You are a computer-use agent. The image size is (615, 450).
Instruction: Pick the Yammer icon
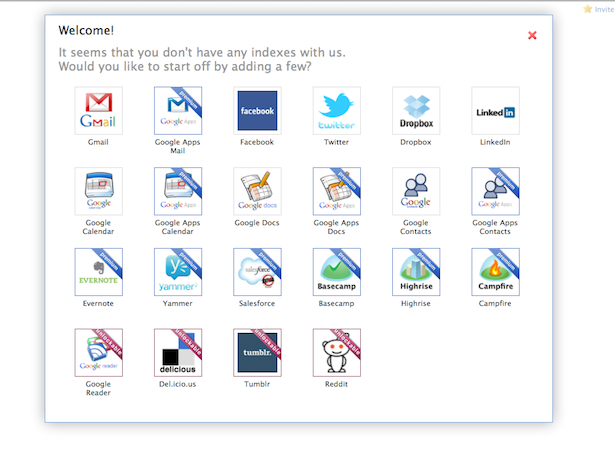click(178, 272)
